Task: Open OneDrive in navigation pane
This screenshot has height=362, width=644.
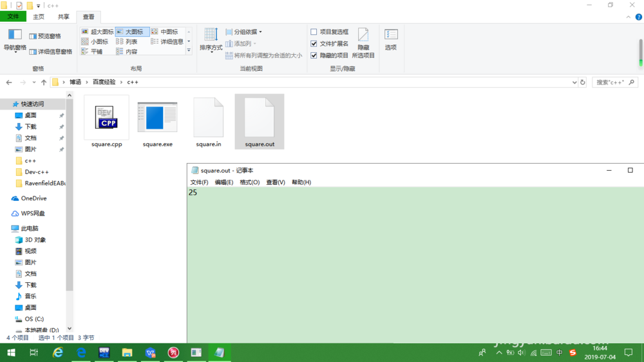Action: (33, 198)
